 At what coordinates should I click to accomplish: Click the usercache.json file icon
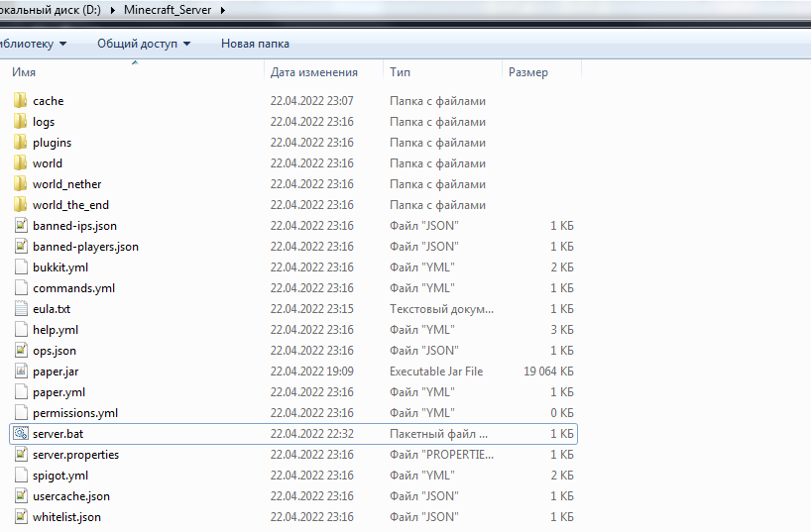click(x=21, y=495)
